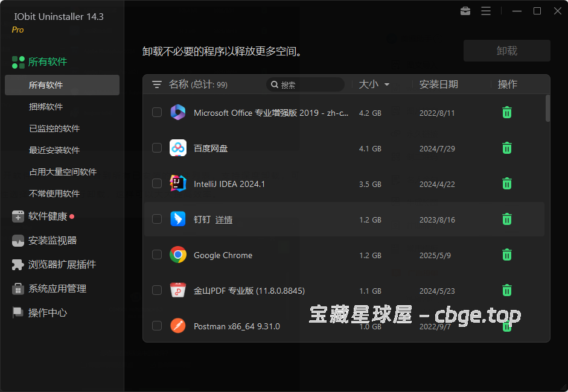
Task: Open the 大小 sort dropdown
Action: pyautogui.click(x=374, y=84)
